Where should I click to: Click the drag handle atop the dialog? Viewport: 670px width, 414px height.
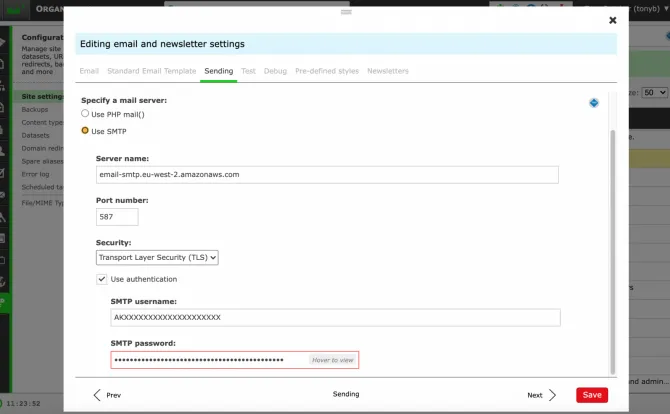[346, 12]
